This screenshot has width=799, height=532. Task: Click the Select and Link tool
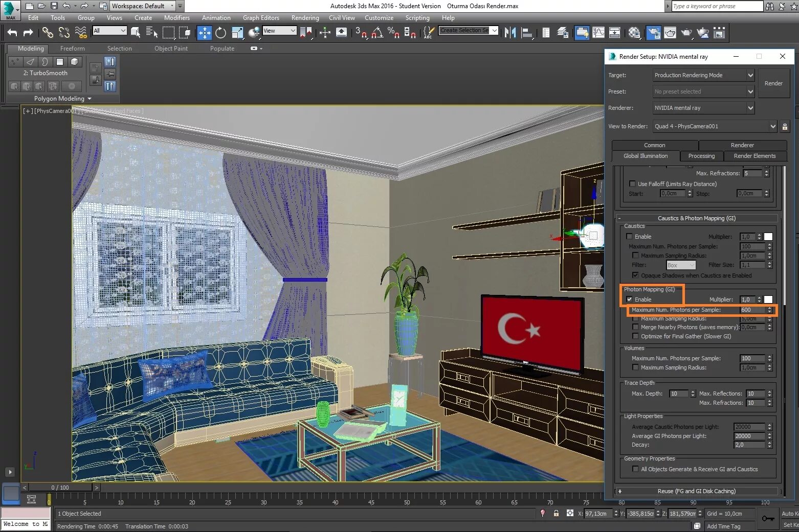[47, 33]
